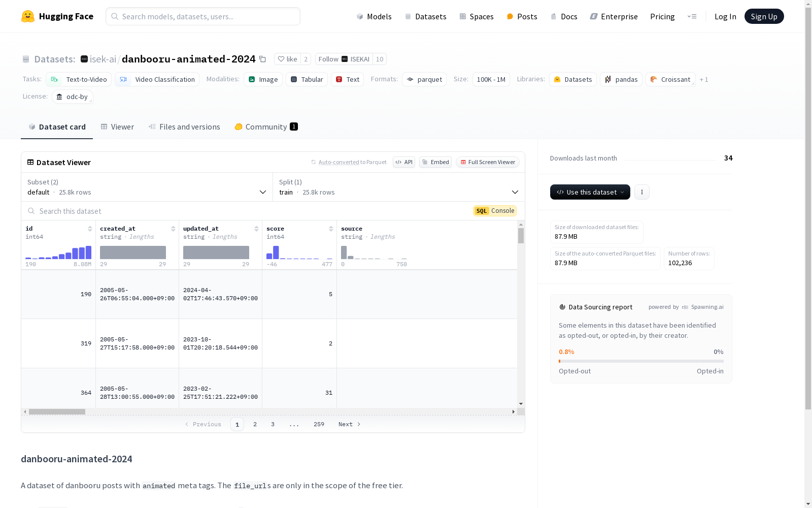Viewport: 812px width, 508px height.
Task: Open Posts in the navigation
Action: 522,16
